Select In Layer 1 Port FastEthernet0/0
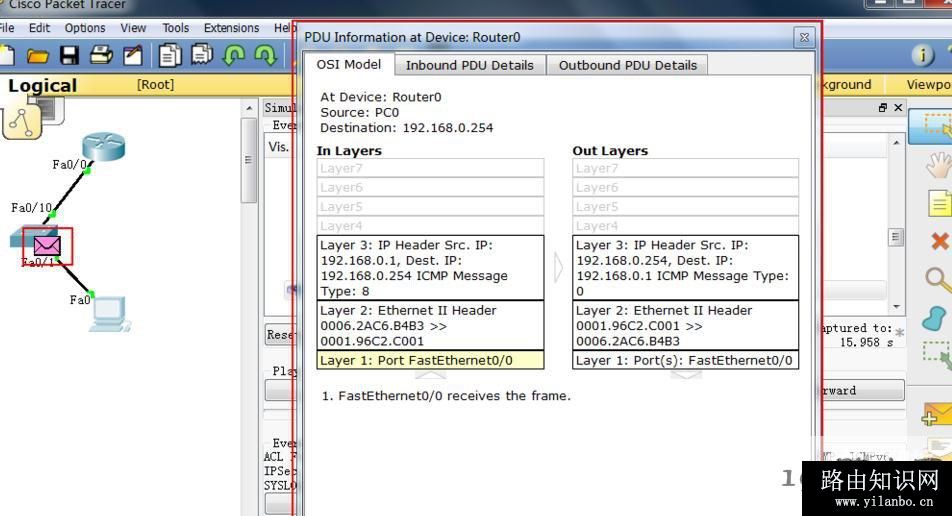 click(x=430, y=360)
